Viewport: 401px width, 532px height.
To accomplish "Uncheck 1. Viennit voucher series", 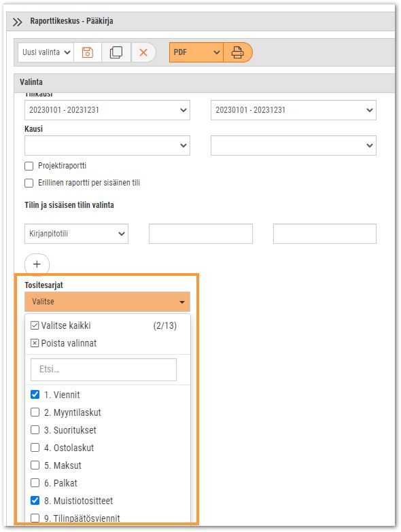I will (35, 394).
